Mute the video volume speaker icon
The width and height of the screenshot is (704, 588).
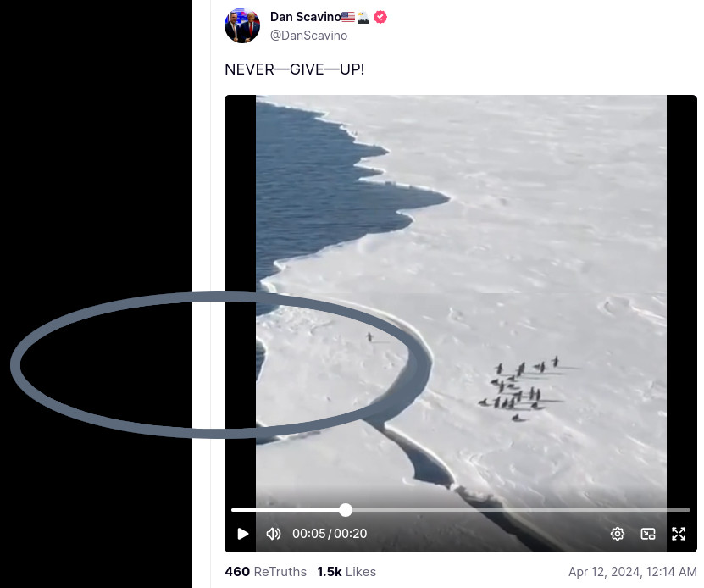click(274, 534)
